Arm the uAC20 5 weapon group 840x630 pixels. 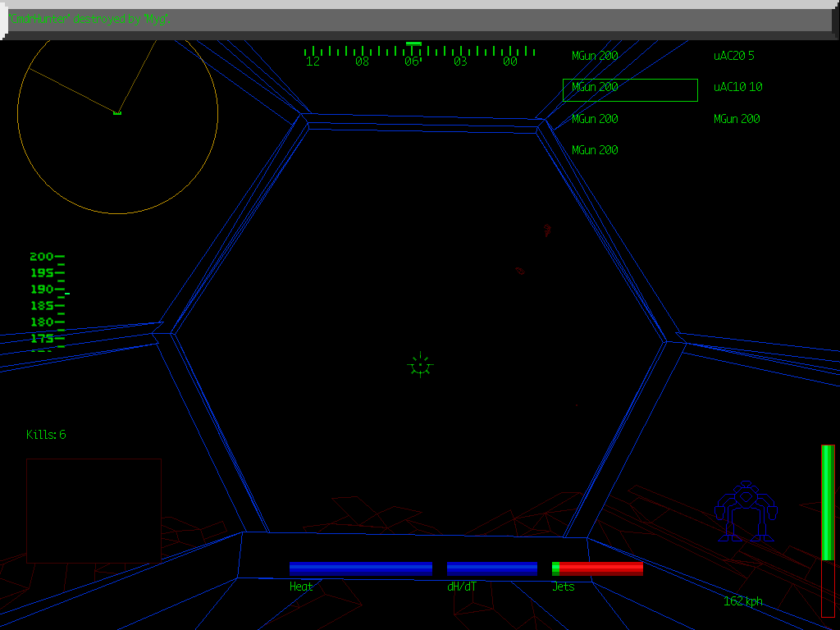coord(733,56)
